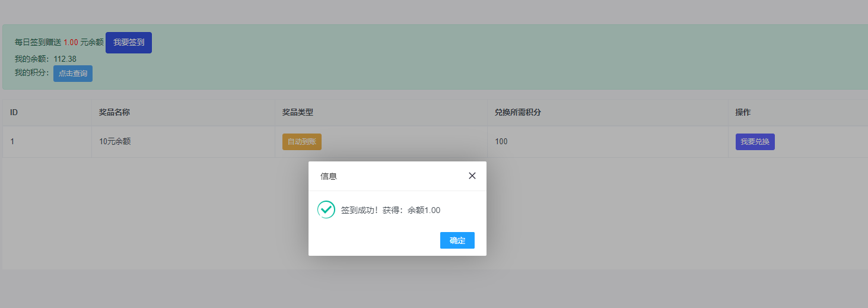Viewport: 868px width, 308px height.
Task: Click the 我的积分 label
Action: point(32,73)
